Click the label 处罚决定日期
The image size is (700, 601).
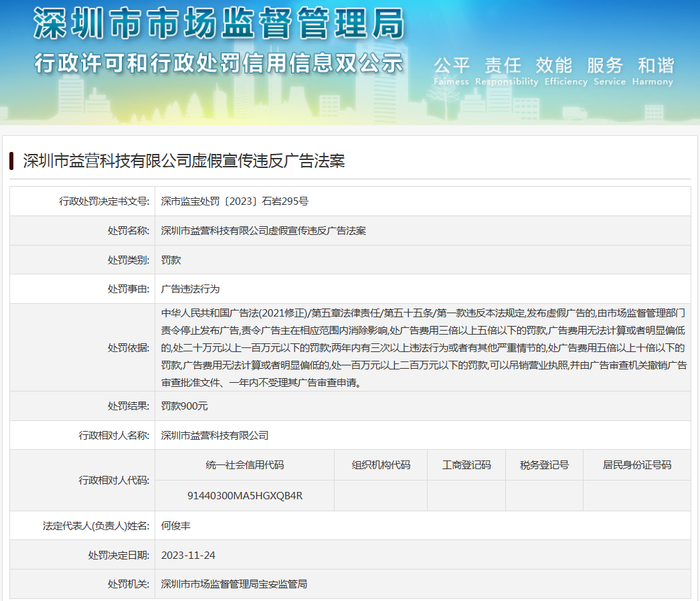pyautogui.click(x=118, y=555)
